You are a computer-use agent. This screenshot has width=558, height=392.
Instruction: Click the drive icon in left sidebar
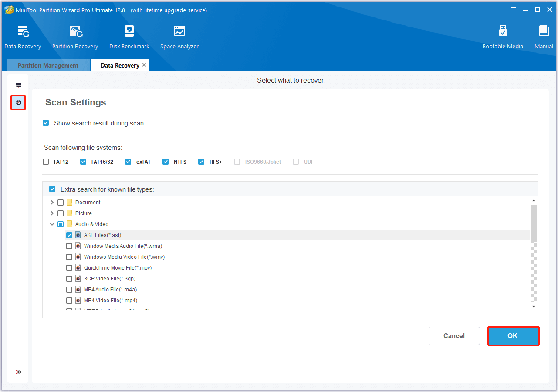click(x=18, y=85)
